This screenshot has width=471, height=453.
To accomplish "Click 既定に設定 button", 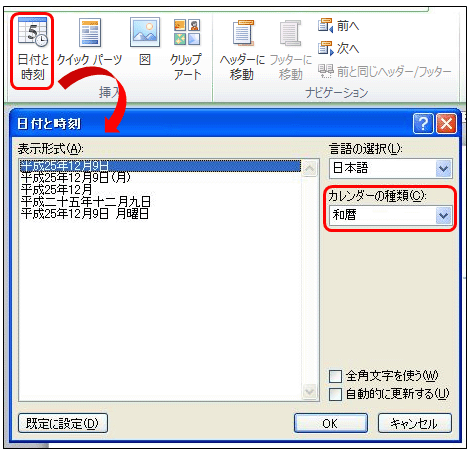I will (x=63, y=423).
